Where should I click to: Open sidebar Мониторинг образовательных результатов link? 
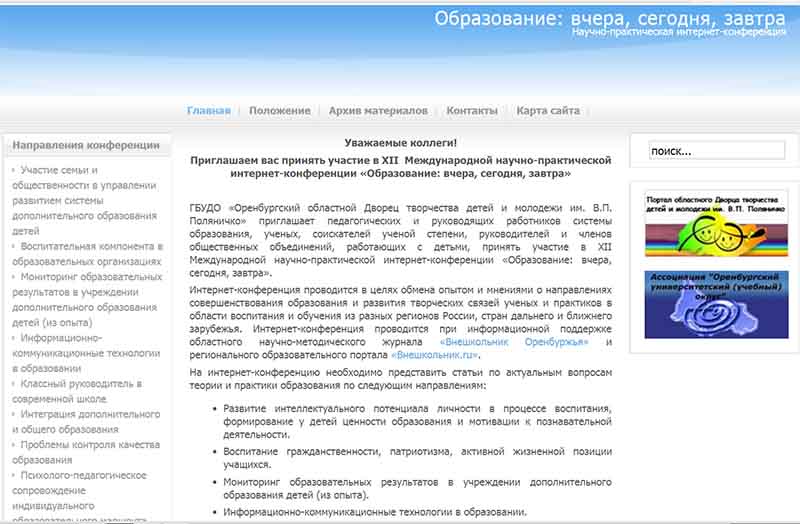coord(87,300)
